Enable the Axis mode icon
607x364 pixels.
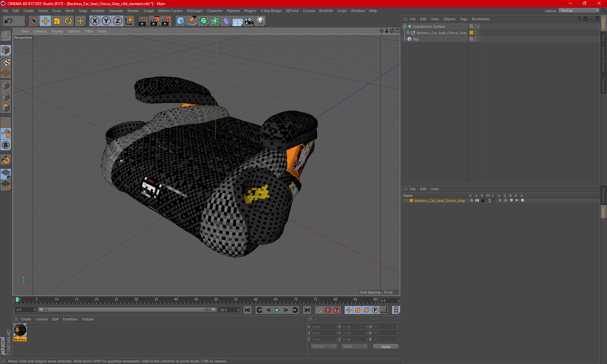tap(6, 122)
